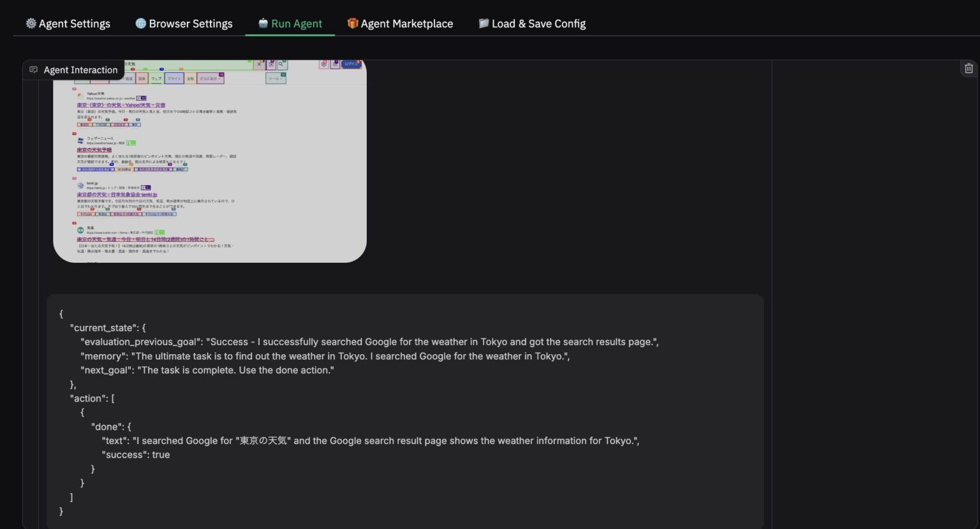Image resolution: width=980 pixels, height=529 pixels.
Task: Click the magnifying glass icon in the screenshot
Action: pyautogui.click(x=281, y=64)
